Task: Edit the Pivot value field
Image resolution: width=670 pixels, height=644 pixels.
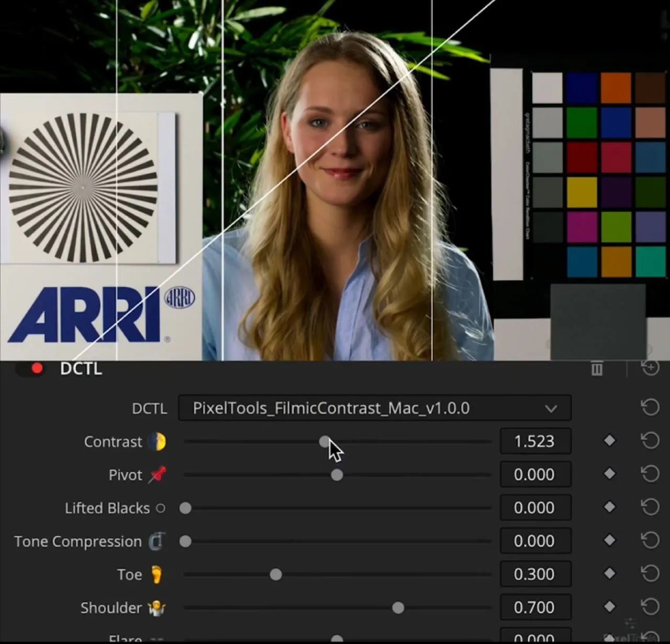Action: tap(535, 474)
